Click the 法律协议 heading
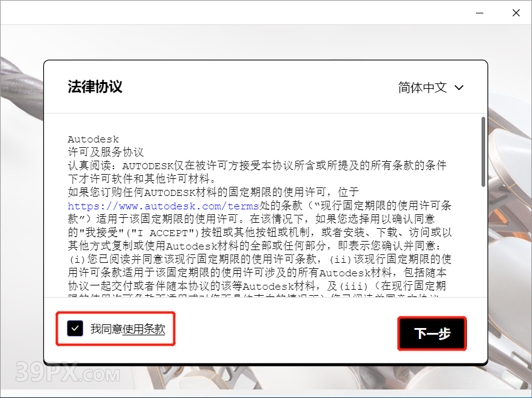 pos(95,87)
